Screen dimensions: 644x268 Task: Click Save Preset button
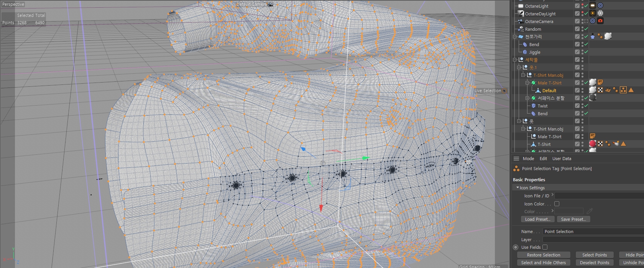[x=573, y=219]
